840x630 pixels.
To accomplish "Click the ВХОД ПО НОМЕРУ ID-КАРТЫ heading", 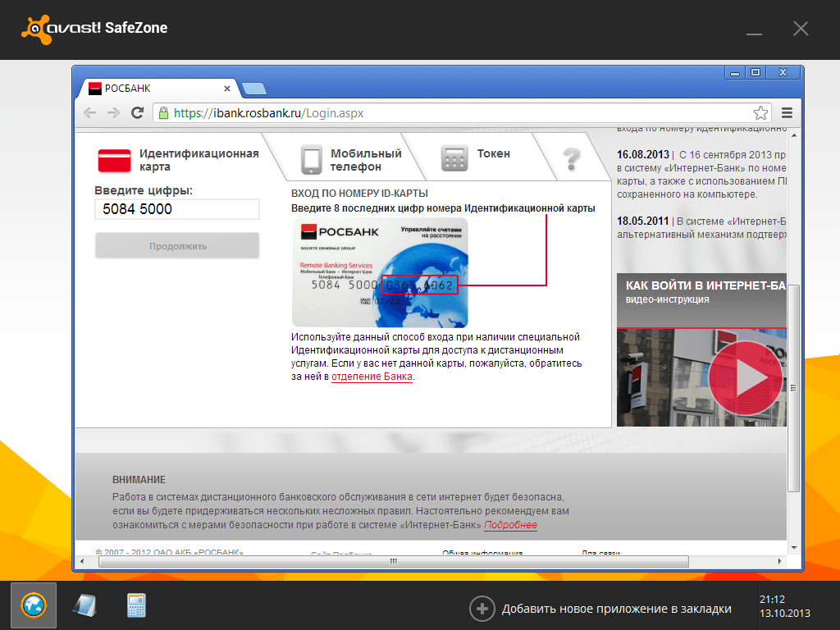I will click(x=359, y=194).
